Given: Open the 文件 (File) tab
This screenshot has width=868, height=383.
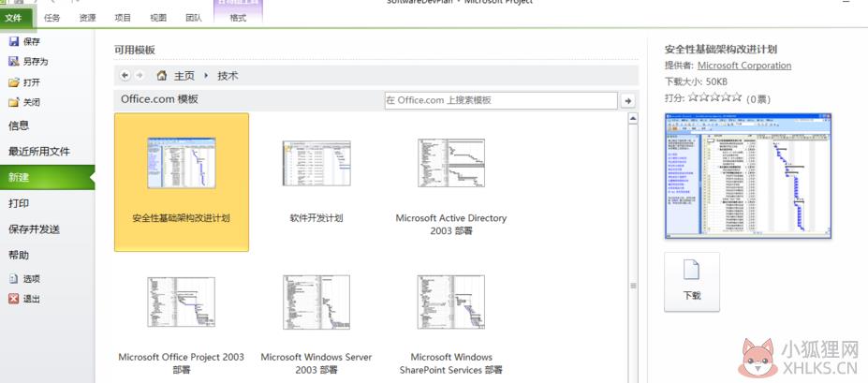Looking at the screenshot, I should pos(15,18).
